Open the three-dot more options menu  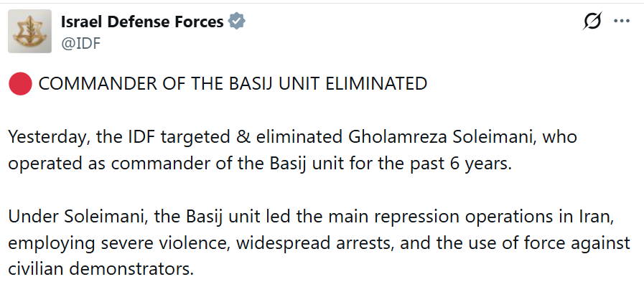pyautogui.click(x=622, y=22)
